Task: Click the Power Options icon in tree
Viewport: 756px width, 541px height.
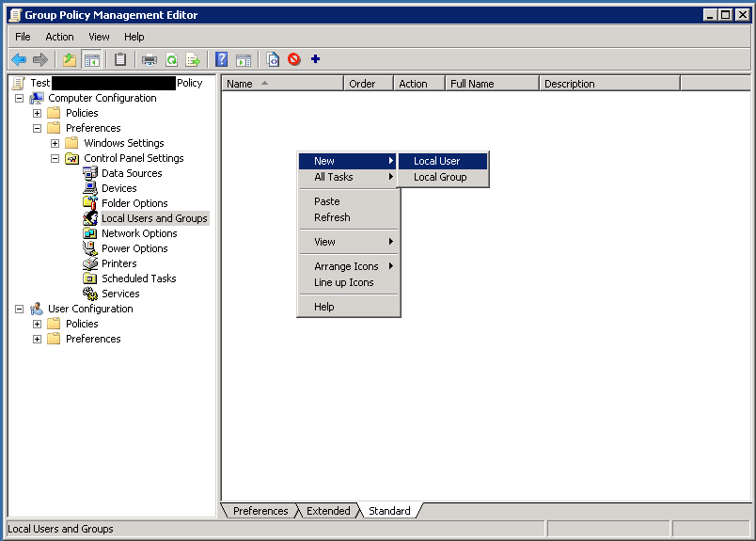Action: (x=90, y=248)
